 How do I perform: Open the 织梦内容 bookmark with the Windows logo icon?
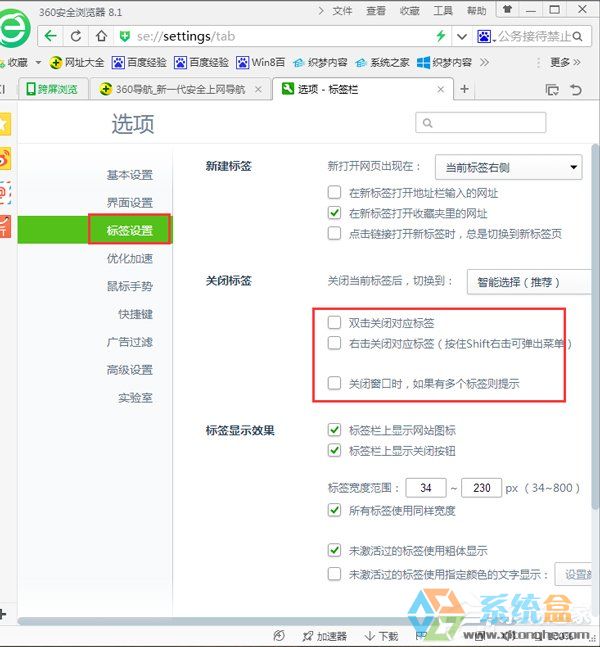tap(444, 63)
